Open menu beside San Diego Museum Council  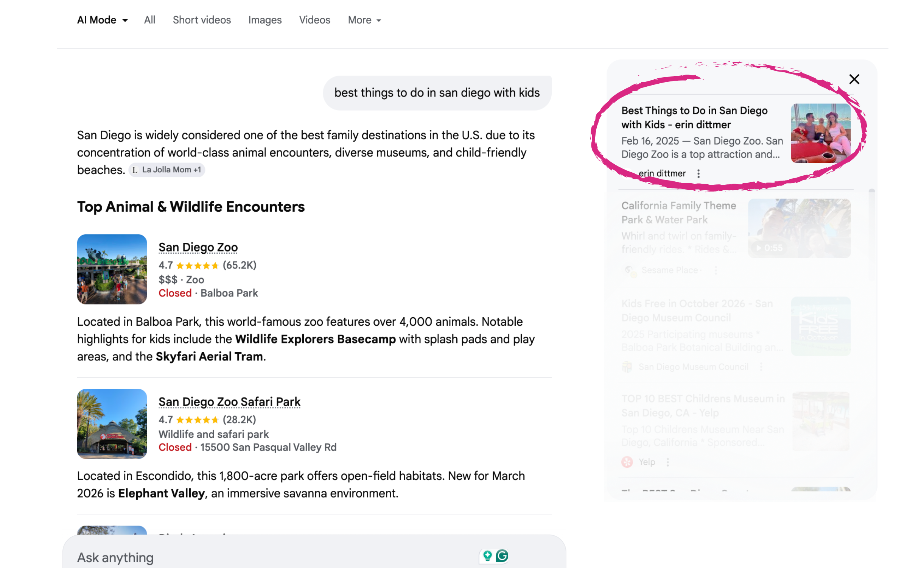tap(761, 367)
